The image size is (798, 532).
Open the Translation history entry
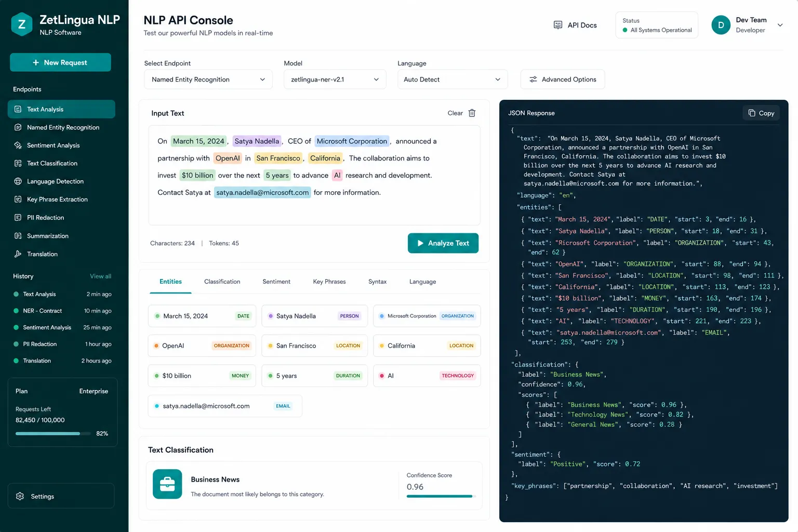pyautogui.click(x=62, y=361)
